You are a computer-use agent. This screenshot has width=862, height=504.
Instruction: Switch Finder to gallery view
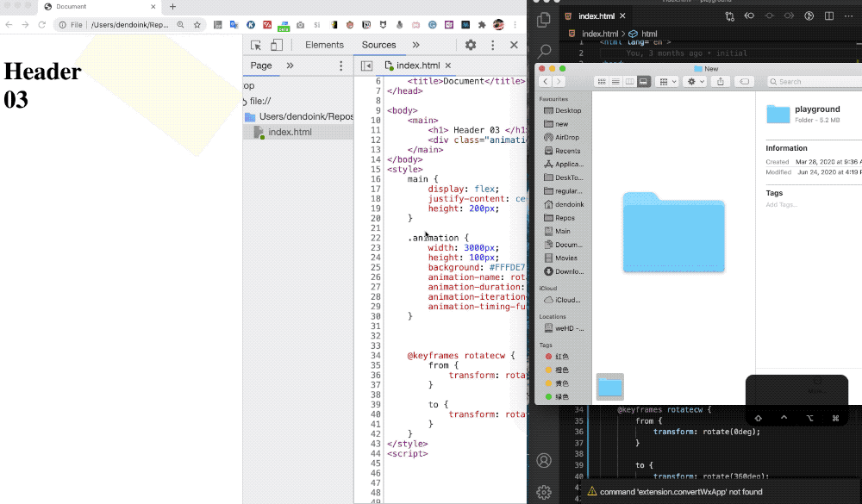pyautogui.click(x=644, y=82)
